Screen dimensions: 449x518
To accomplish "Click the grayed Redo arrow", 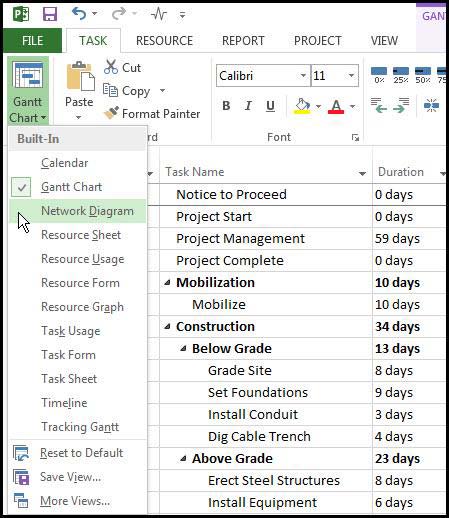I will (x=118, y=14).
